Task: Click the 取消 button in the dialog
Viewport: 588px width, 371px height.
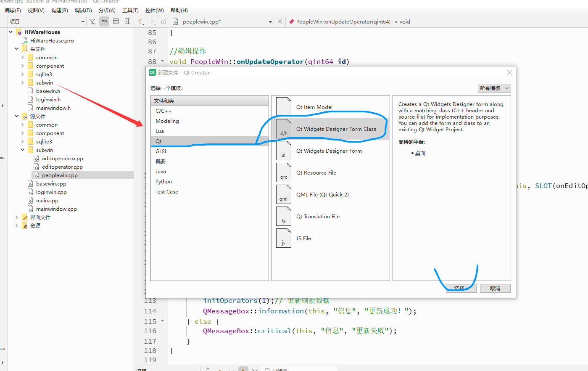Action: [x=495, y=288]
